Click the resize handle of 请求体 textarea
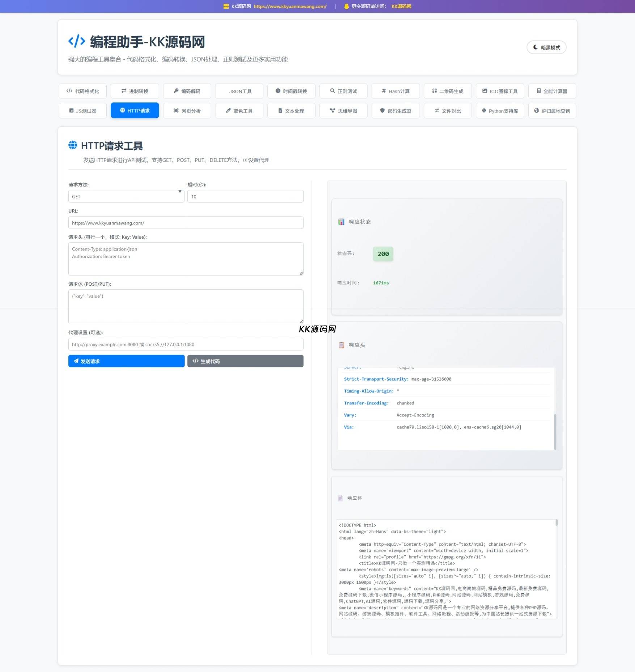The width and height of the screenshot is (635, 672). click(x=301, y=322)
